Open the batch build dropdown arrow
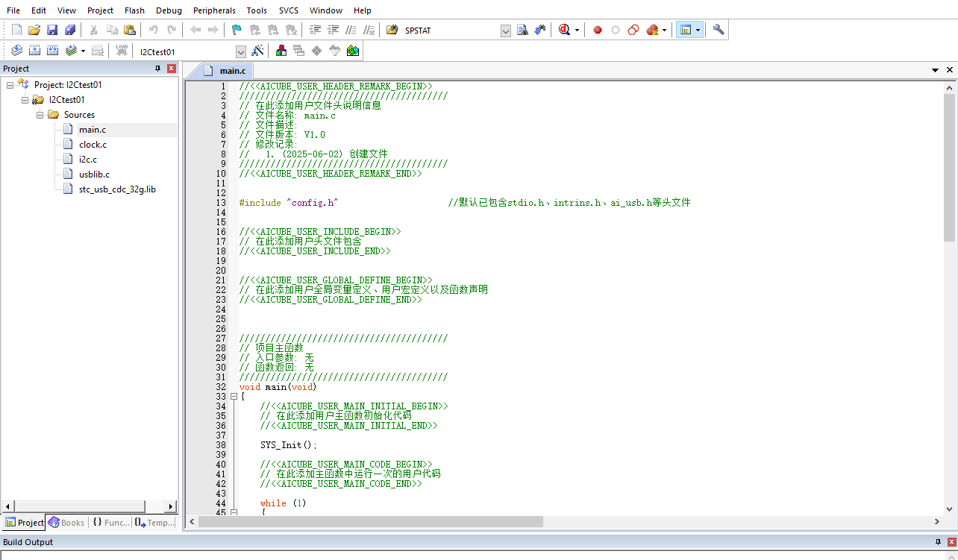Image resolution: width=958 pixels, height=560 pixels. (x=83, y=51)
